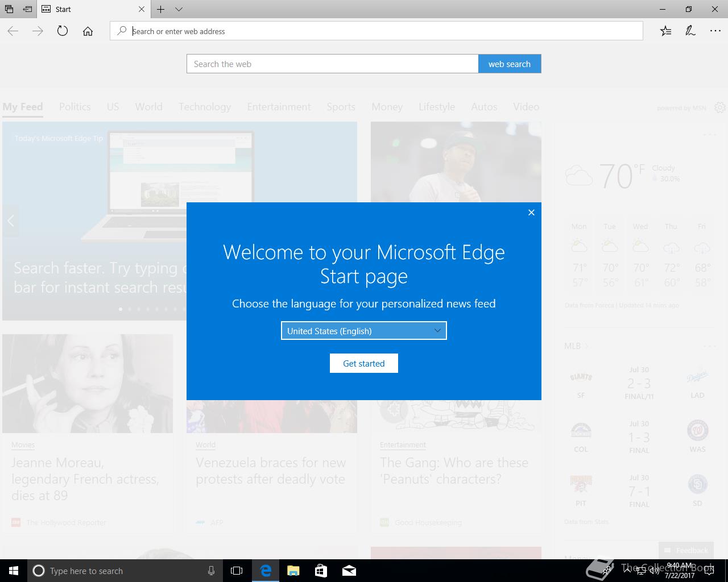Image resolution: width=728 pixels, height=582 pixels.
Task: Click the Entertainment category label under article
Action: click(403, 444)
